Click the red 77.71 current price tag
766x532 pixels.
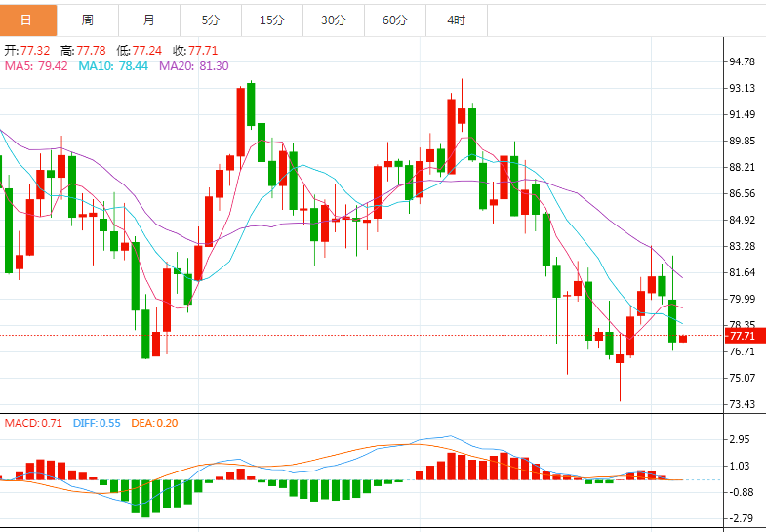pyautogui.click(x=745, y=336)
